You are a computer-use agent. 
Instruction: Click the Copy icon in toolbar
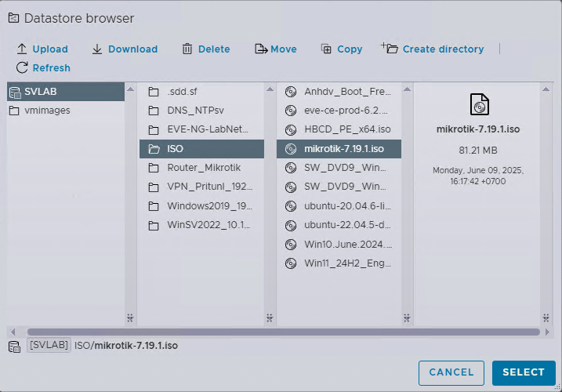[x=326, y=49]
